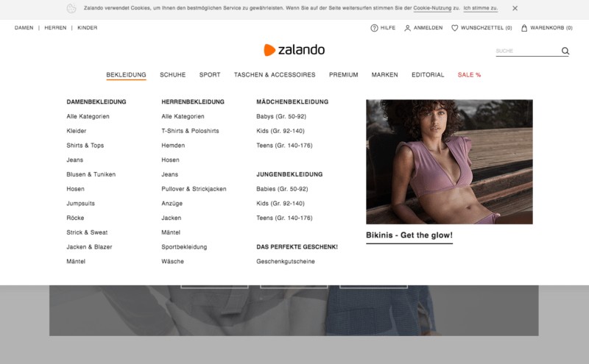Select Jeans under Damenbekleidung
589x364 pixels.
75,160
